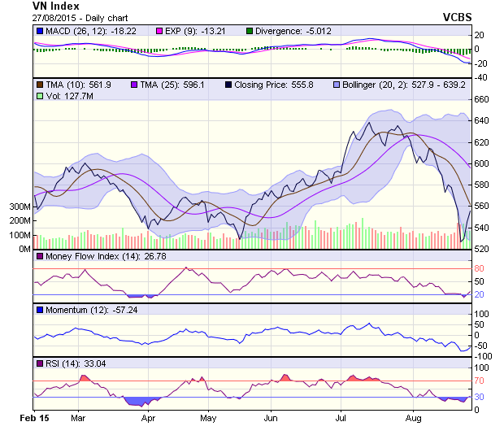
Task: Select the Money Flow Index (14) legend marker
Action: click(40, 257)
